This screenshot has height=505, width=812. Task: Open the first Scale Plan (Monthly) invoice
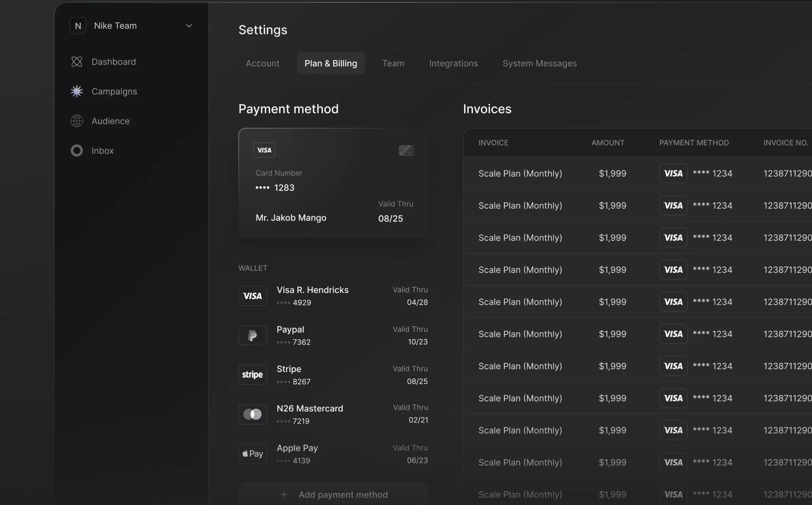pos(520,173)
